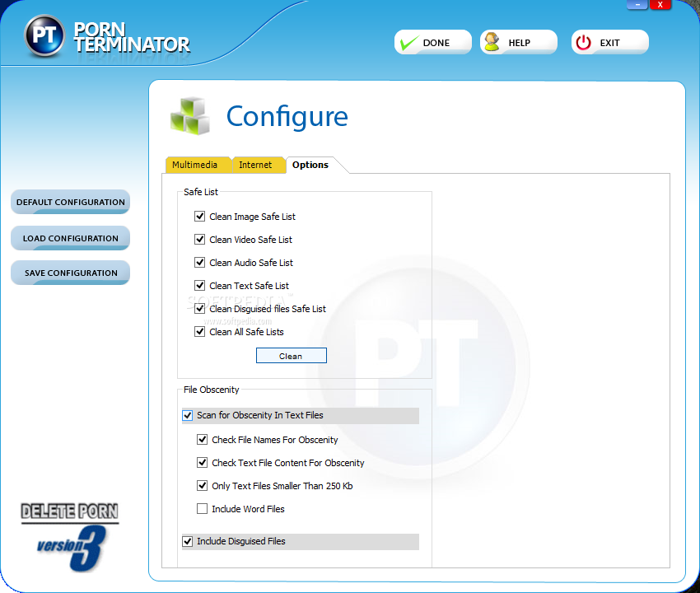
Task: Switch to the Multimedia tab
Action: coord(198,165)
